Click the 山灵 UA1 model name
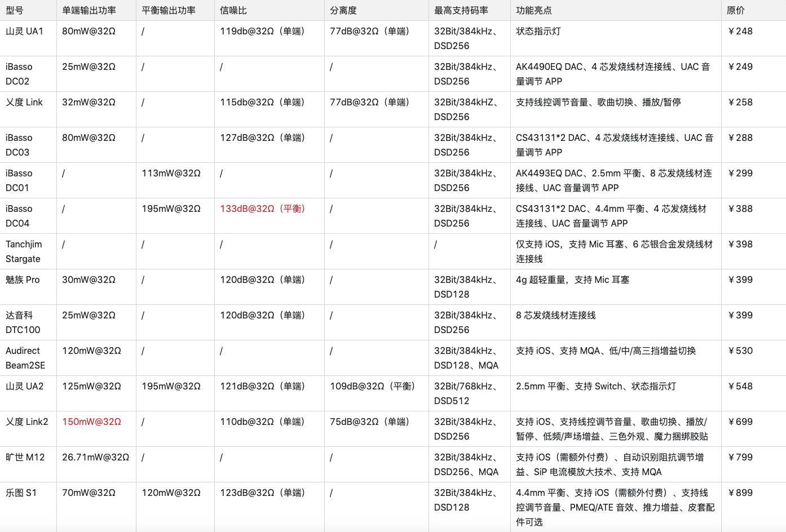This screenshot has width=786, height=532. point(24,31)
